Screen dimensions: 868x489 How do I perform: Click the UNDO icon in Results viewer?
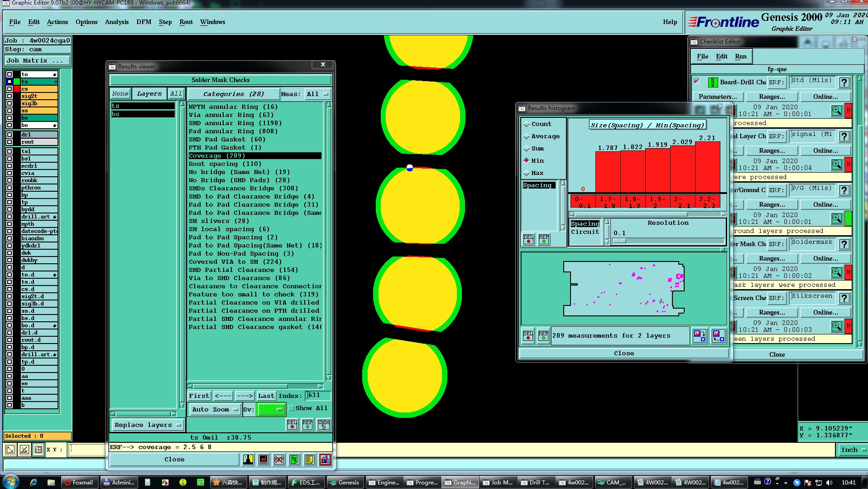[324, 425]
